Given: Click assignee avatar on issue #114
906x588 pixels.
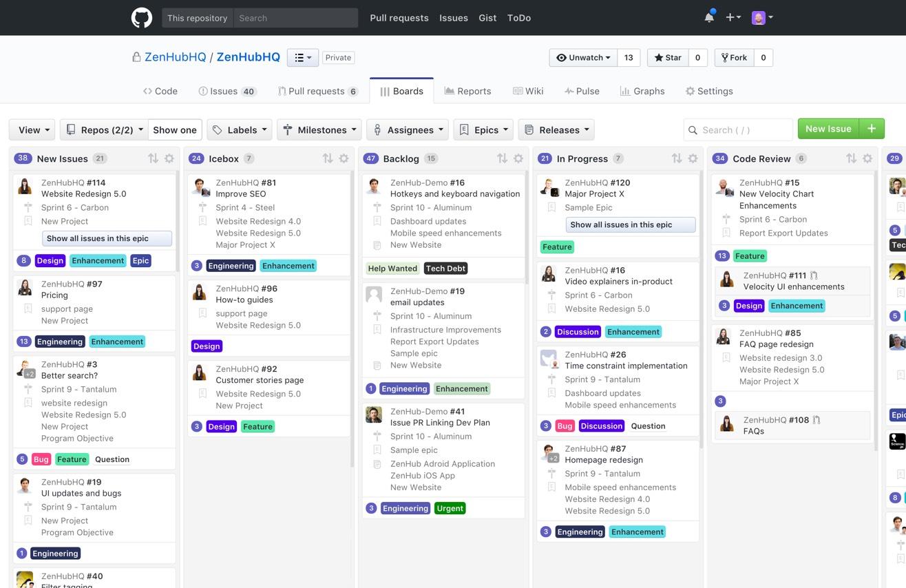Looking at the screenshot, I should (x=25, y=187).
